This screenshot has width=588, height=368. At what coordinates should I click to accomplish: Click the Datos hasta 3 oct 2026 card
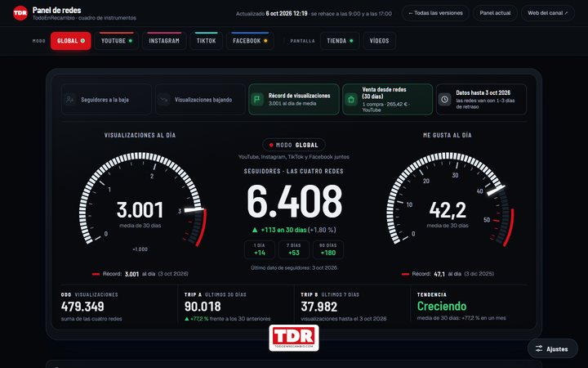482,100
